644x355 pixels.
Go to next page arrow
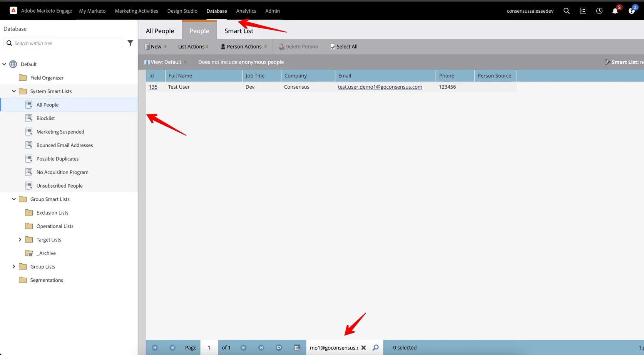(243, 348)
